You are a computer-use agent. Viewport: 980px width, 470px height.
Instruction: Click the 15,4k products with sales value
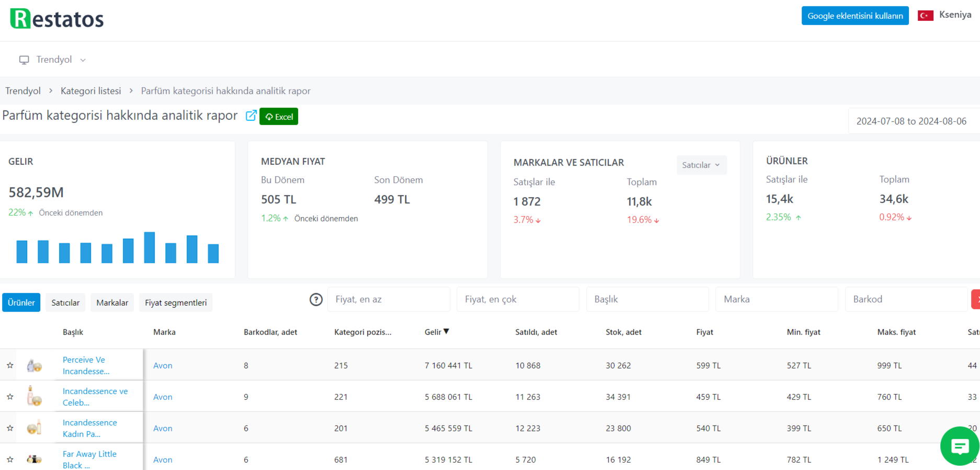pos(780,199)
